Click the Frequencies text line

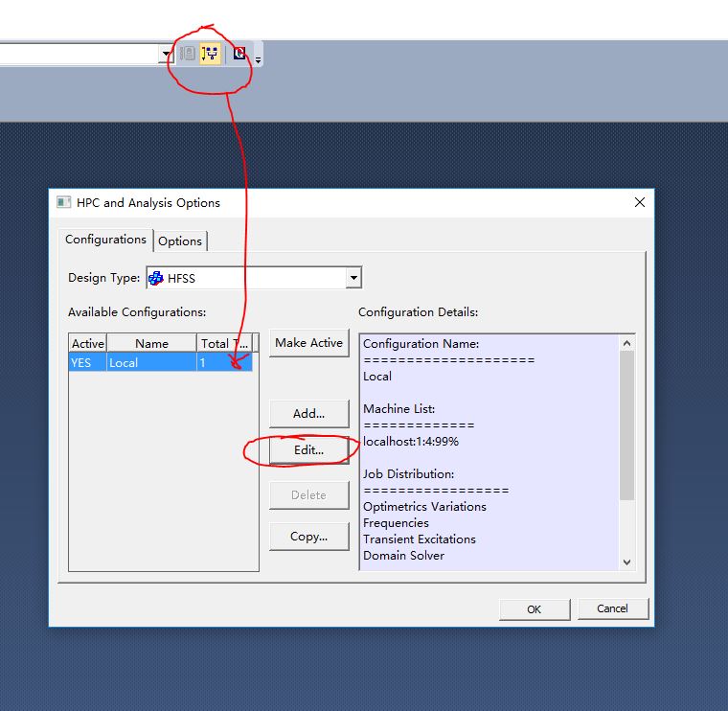pos(396,523)
